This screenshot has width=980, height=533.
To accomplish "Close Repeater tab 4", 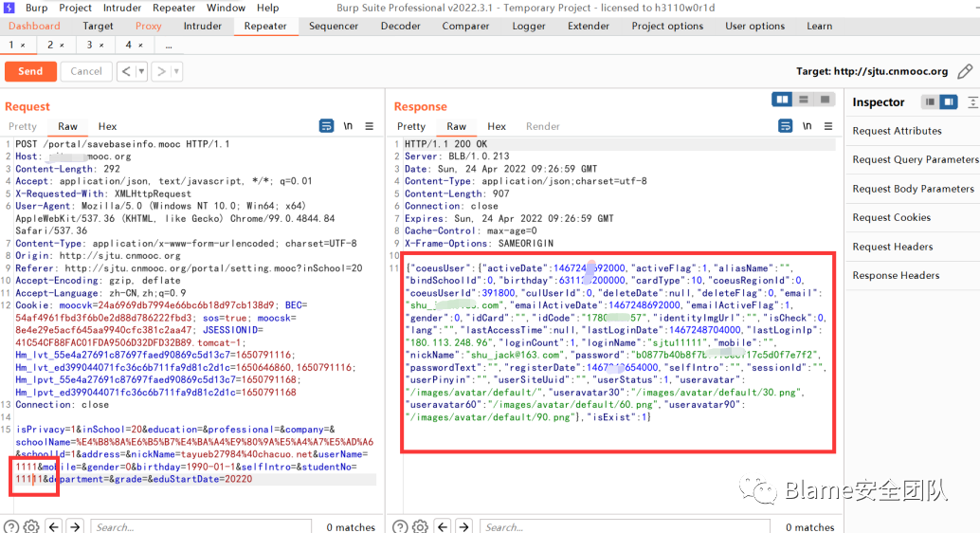I will coord(140,45).
